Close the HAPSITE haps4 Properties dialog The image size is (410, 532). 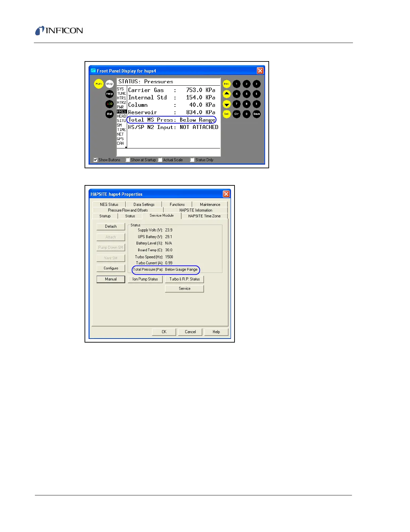click(x=226, y=194)
